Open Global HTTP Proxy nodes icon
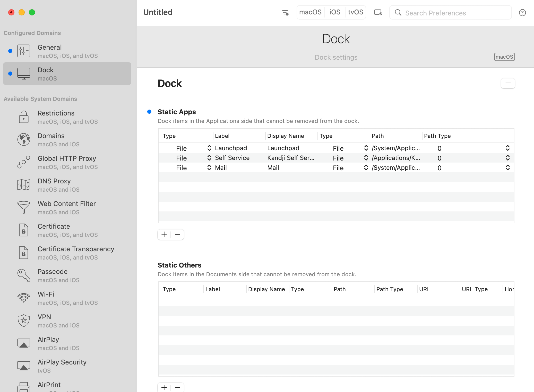The width and height of the screenshot is (534, 392). point(24,162)
